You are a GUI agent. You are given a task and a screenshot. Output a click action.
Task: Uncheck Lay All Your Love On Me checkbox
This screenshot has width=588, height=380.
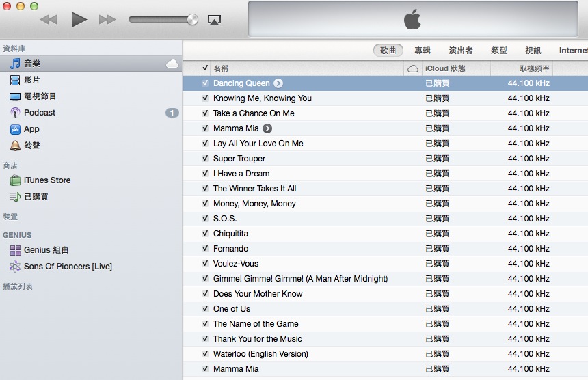[205, 143]
